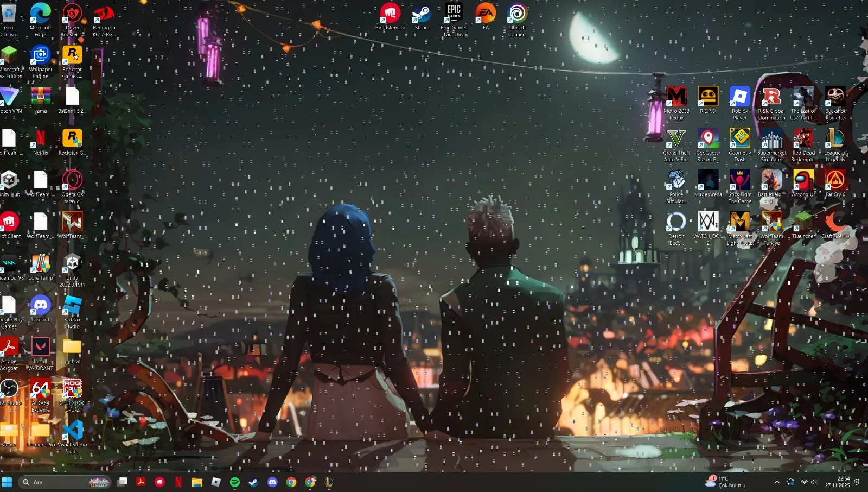
Task: Click the Steam icon in the taskbar
Action: click(x=253, y=482)
